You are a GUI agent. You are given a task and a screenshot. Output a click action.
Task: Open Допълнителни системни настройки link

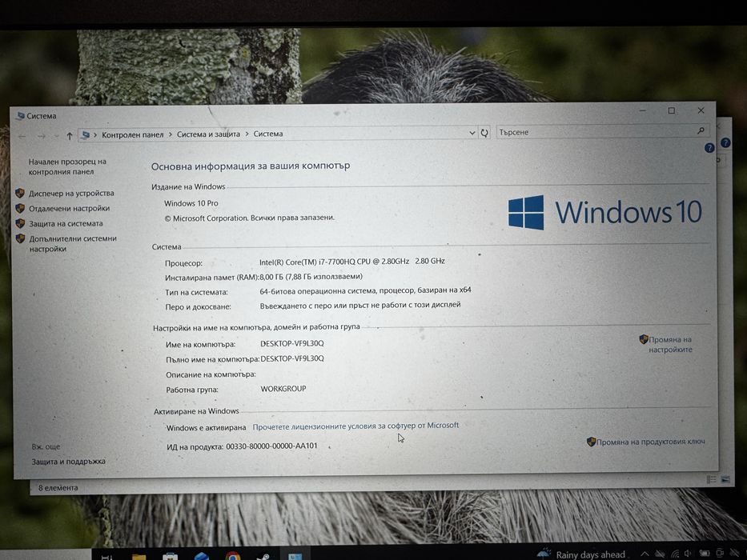click(x=73, y=243)
